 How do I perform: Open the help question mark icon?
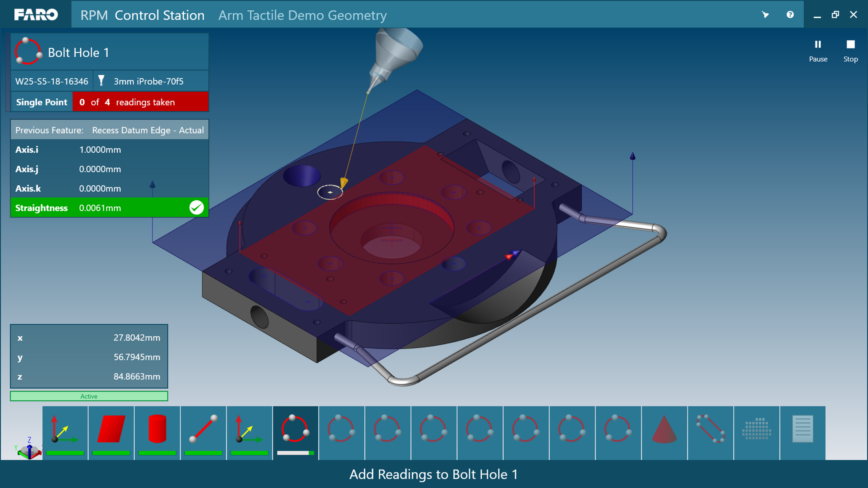point(790,14)
